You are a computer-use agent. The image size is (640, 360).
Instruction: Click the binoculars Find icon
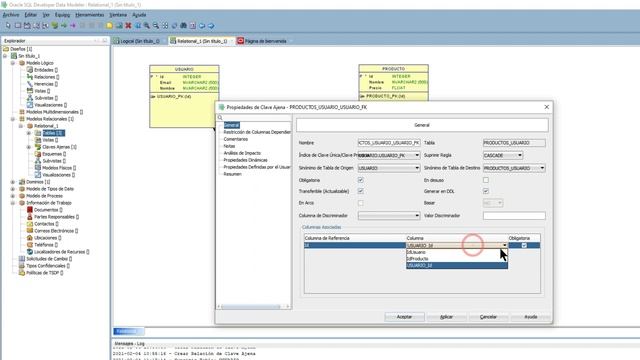184,25
